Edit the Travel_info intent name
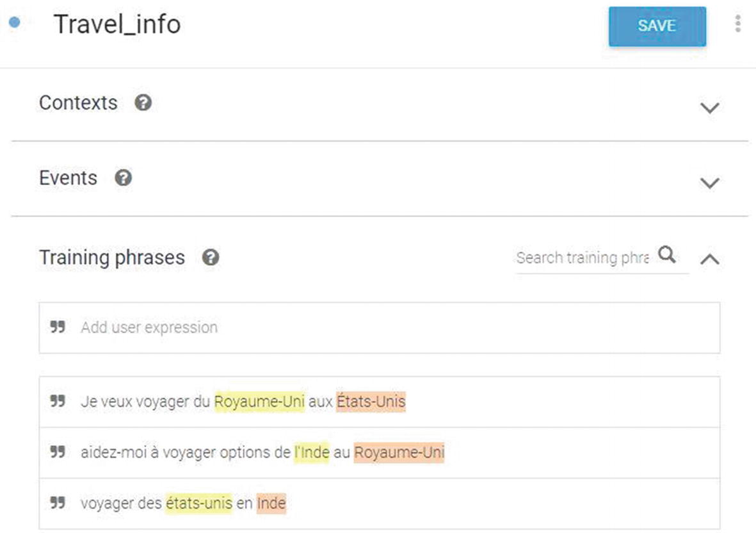756x533 pixels. [117, 24]
